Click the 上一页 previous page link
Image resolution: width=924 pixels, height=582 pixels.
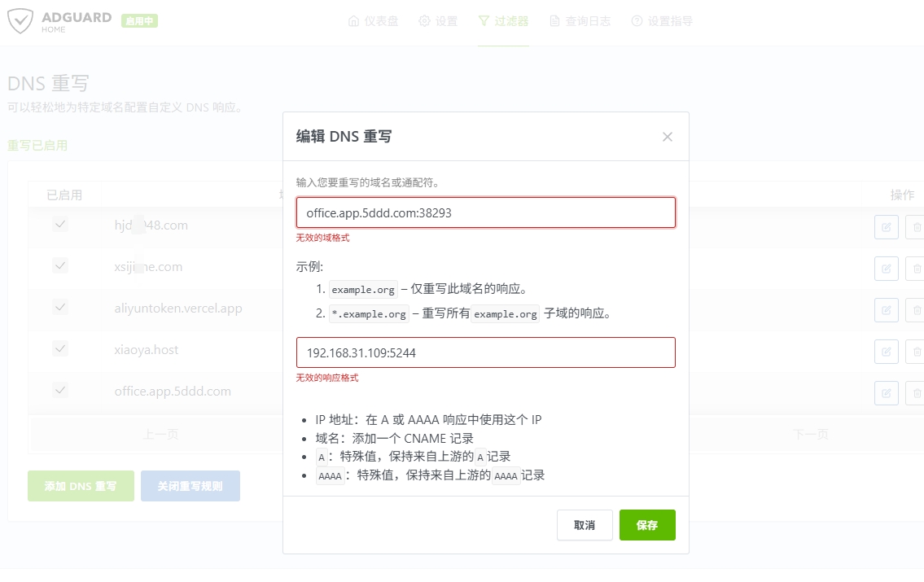point(160,434)
